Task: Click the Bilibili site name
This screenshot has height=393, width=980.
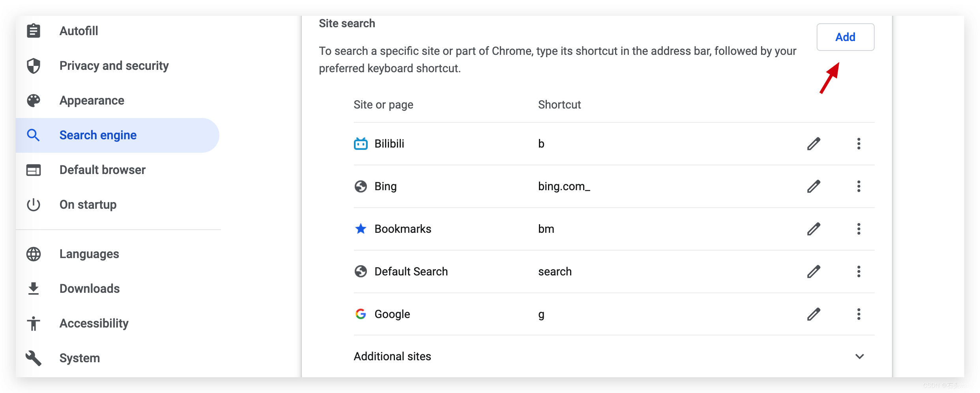Action: [x=389, y=144]
